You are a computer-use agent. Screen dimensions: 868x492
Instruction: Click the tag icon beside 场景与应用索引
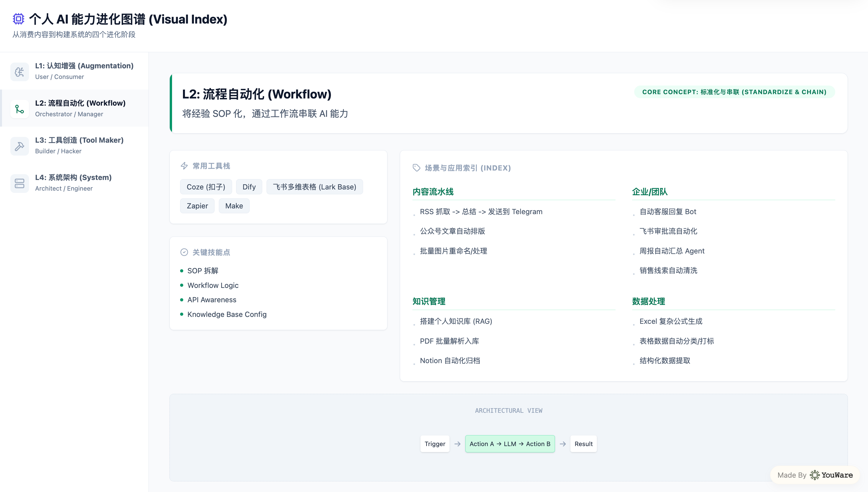[x=416, y=168]
